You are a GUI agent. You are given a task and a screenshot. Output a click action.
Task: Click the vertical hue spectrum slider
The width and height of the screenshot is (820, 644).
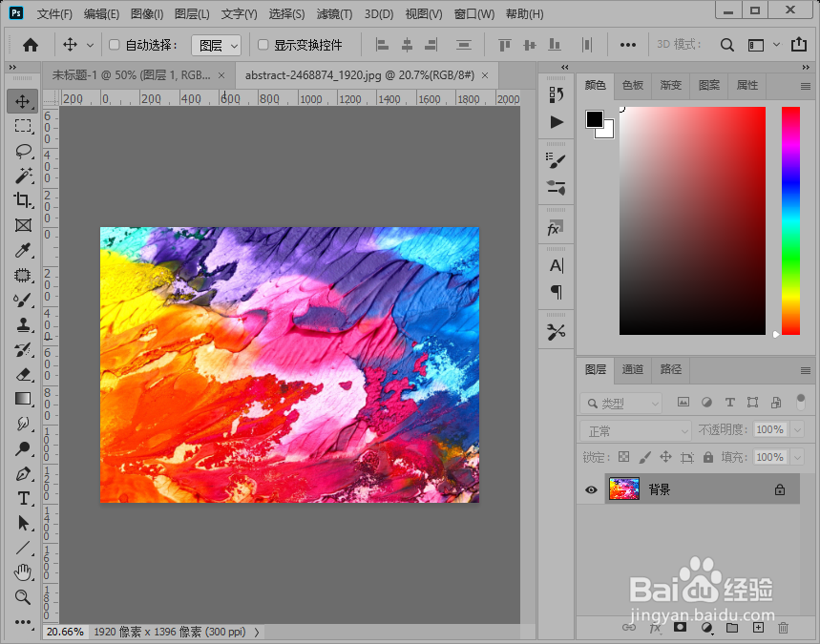point(790,220)
